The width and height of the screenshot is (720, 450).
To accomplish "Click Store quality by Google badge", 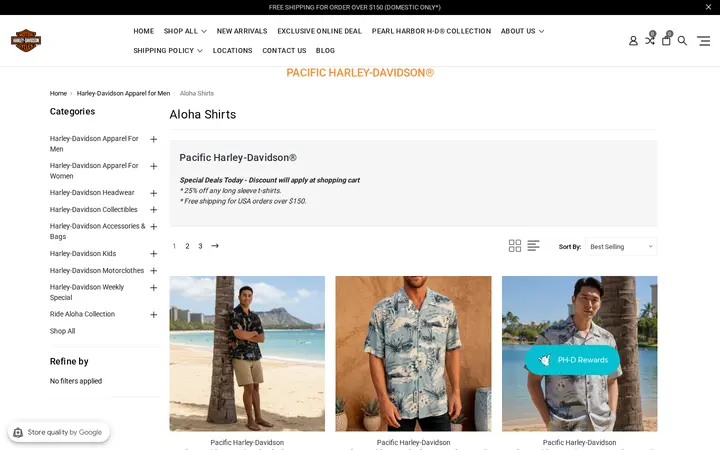I will pyautogui.click(x=59, y=432).
